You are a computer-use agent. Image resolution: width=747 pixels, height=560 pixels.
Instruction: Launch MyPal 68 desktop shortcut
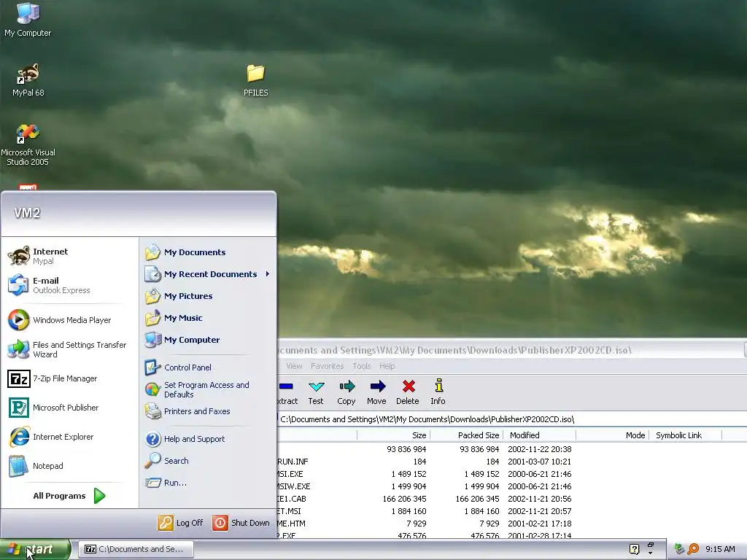[28, 79]
